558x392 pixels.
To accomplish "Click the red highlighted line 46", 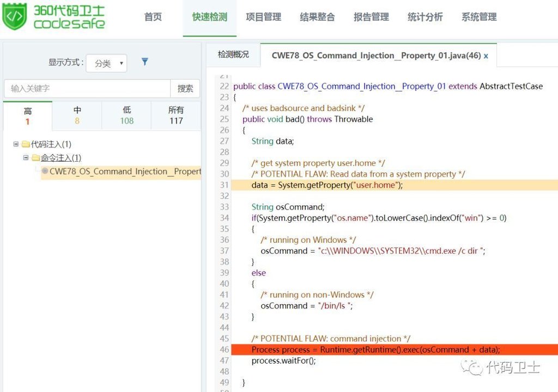I will click(x=395, y=350).
